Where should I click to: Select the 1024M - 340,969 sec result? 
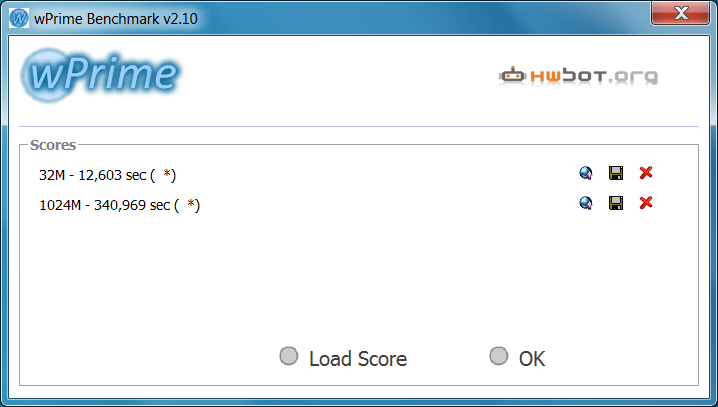click(x=120, y=205)
